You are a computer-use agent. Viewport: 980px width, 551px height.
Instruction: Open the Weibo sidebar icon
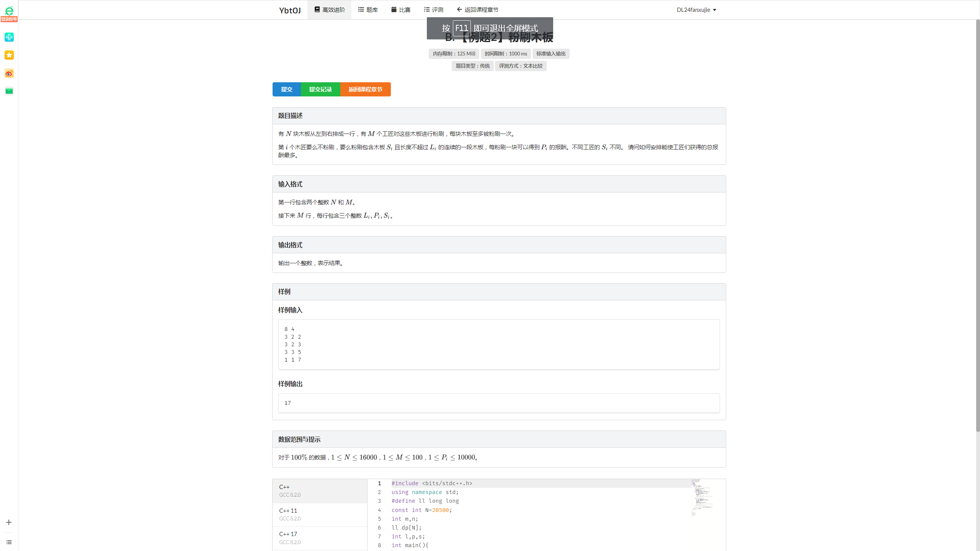(x=9, y=73)
